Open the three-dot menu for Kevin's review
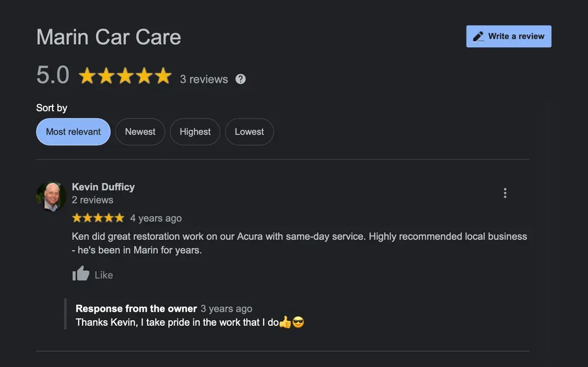Viewport: 588px width, 367px height. point(505,193)
